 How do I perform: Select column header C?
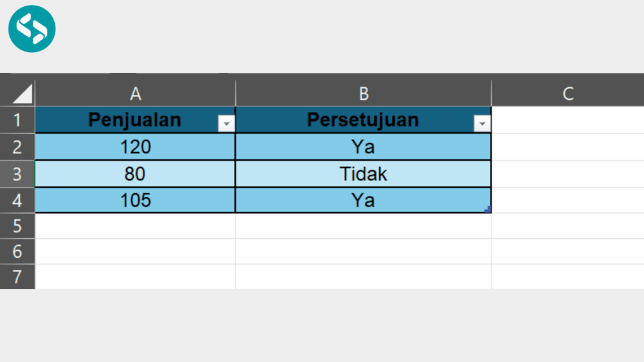pos(568,92)
